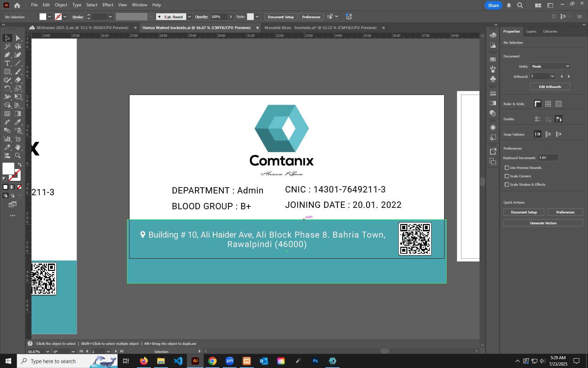Toggle Smart Guides icon

click(x=559, y=119)
